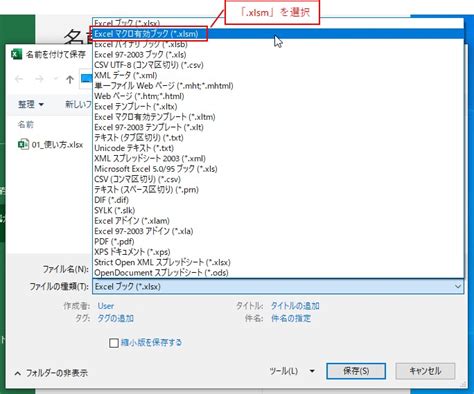This screenshot has width=474, height=394.
Task: Choose OpenDocument スプレッドシート (*.ods) format
Action: 278,272
